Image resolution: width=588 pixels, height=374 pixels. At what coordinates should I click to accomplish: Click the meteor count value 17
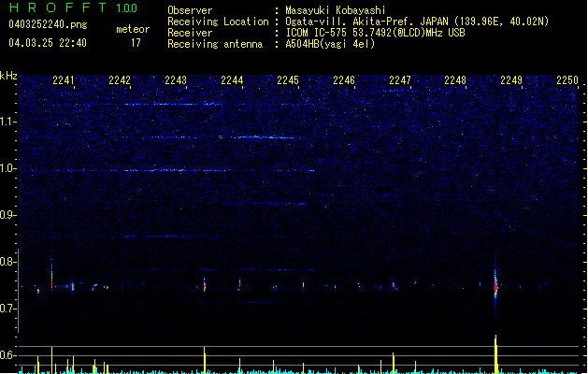click(136, 43)
